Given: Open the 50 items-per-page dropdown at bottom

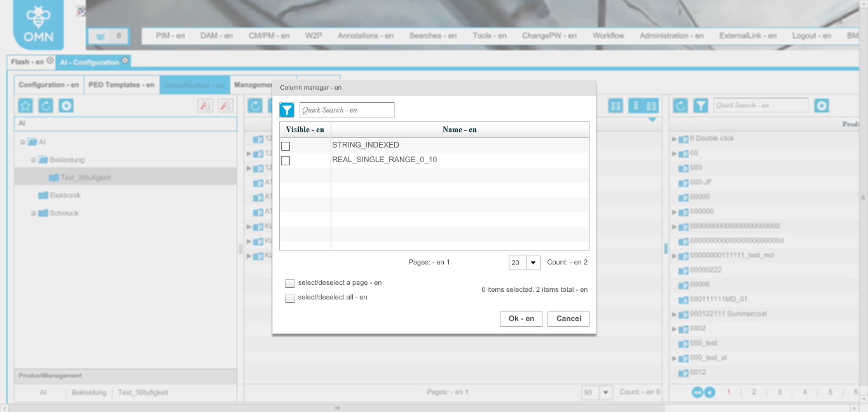Looking at the screenshot, I should click(x=605, y=392).
